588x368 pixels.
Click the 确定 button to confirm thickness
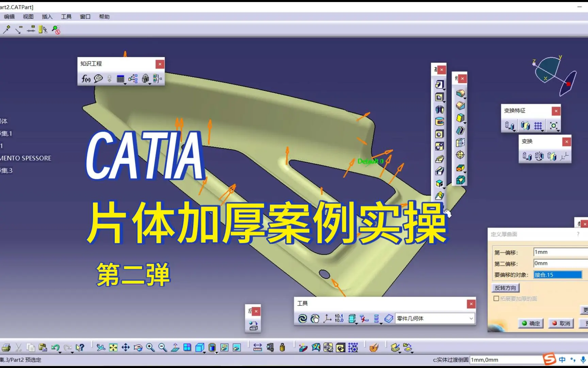pyautogui.click(x=530, y=323)
